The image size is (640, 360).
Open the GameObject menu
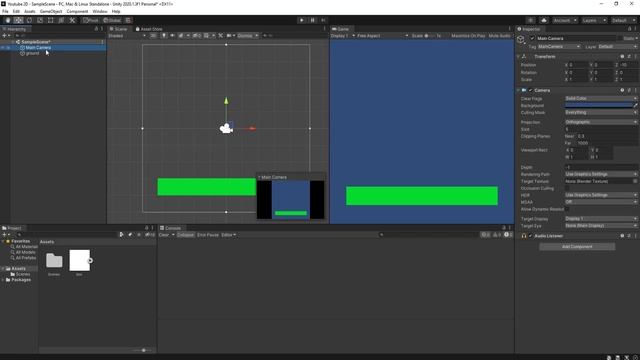click(x=51, y=11)
